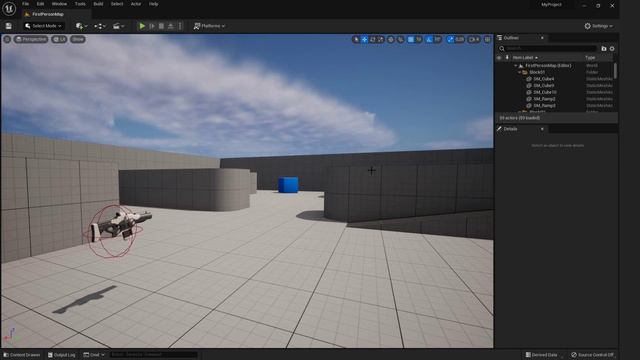Image resolution: width=640 pixels, height=360 pixels.
Task: Collapse the FirstPersonMap (Editor) tree node
Action: 516,66
